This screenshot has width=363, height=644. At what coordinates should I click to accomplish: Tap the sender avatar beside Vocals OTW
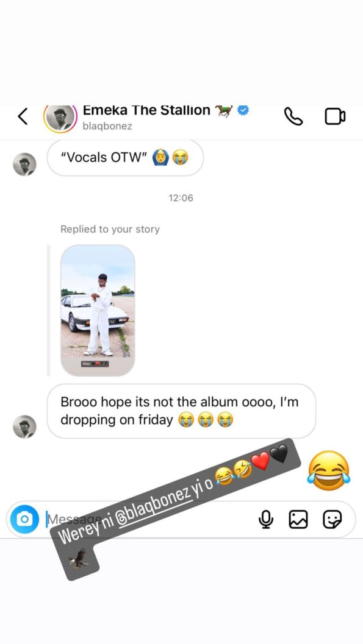click(x=24, y=165)
